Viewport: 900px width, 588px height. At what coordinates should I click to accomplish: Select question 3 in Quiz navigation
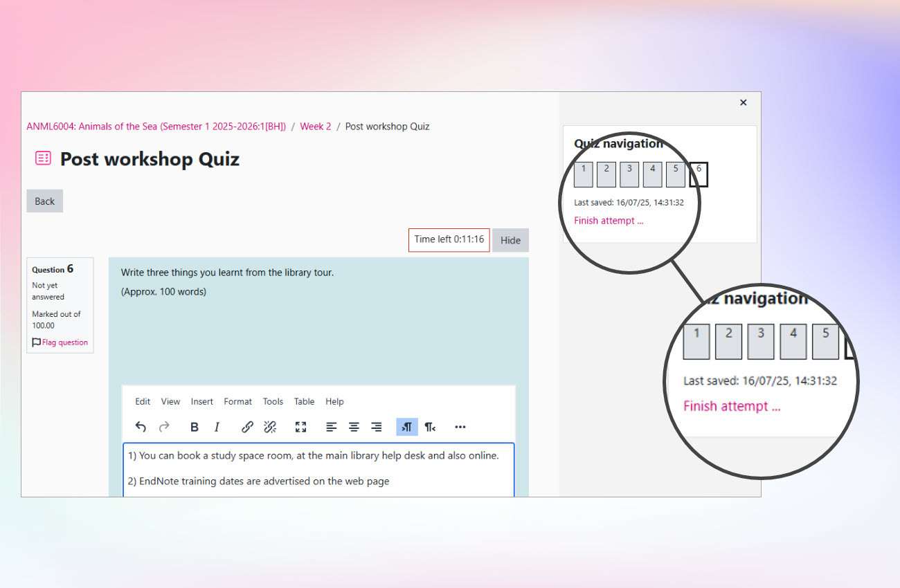click(x=629, y=174)
